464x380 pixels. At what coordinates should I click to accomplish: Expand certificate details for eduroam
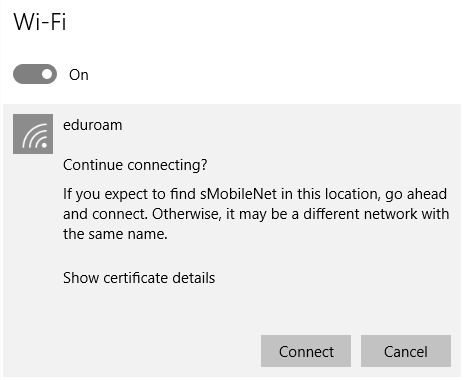coord(139,278)
